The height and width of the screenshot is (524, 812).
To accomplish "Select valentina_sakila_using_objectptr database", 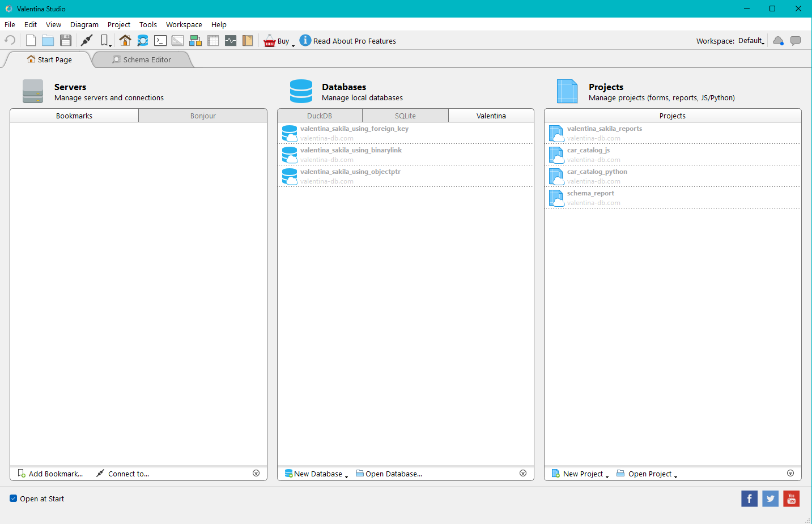I will [x=406, y=176].
